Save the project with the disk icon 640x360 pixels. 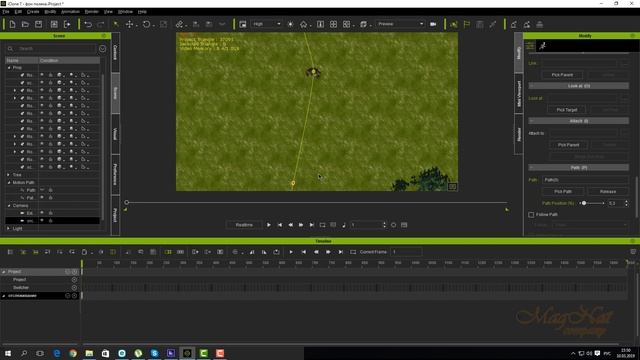tap(38, 24)
